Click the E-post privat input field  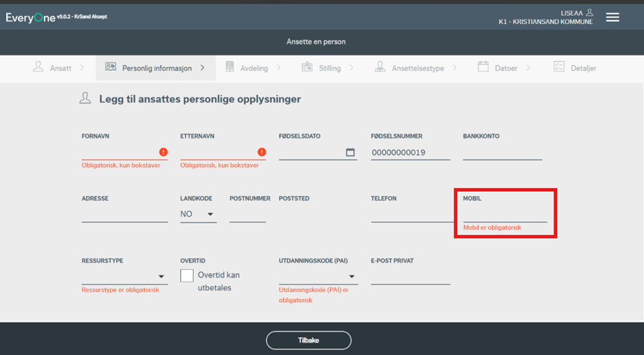[x=410, y=277]
